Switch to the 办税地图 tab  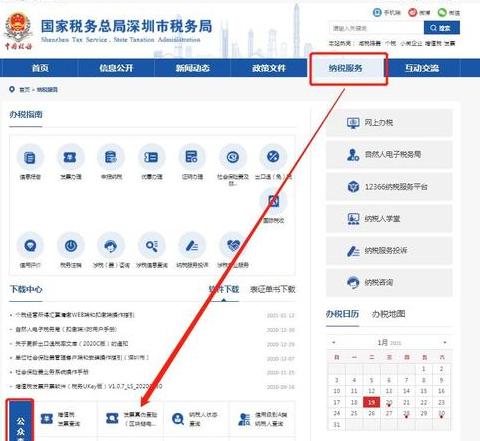pos(388,314)
